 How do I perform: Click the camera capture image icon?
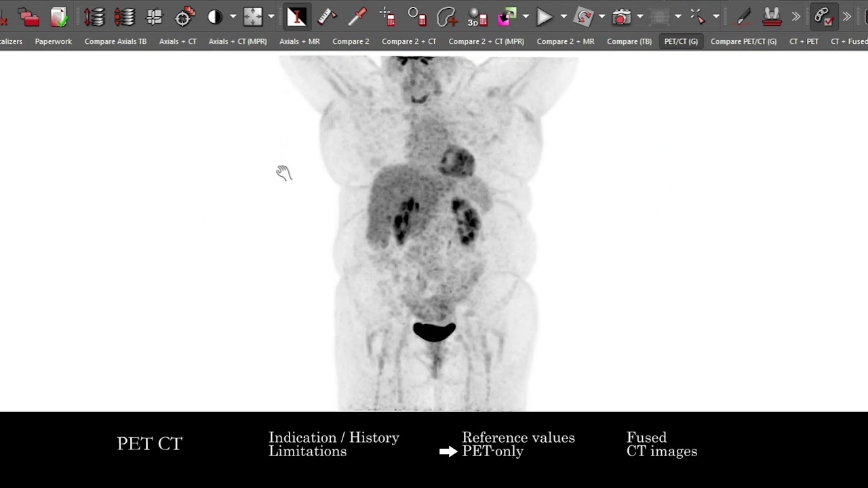[621, 17]
